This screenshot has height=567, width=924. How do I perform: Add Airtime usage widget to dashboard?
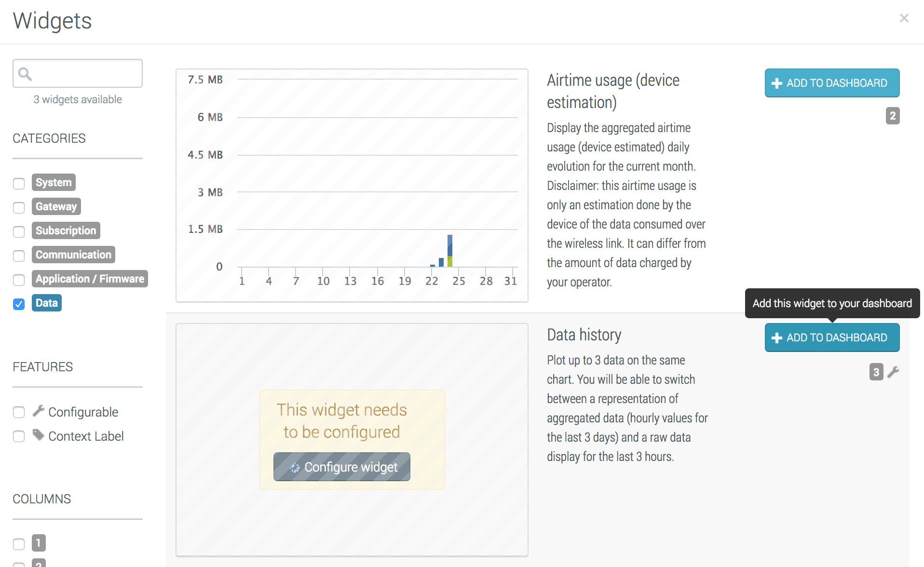coord(831,83)
